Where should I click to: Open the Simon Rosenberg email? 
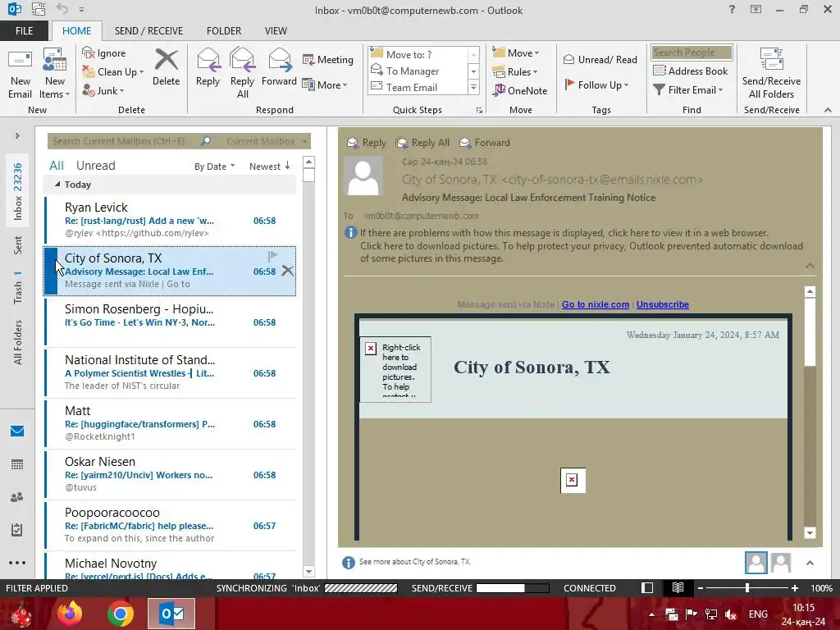tap(170, 322)
